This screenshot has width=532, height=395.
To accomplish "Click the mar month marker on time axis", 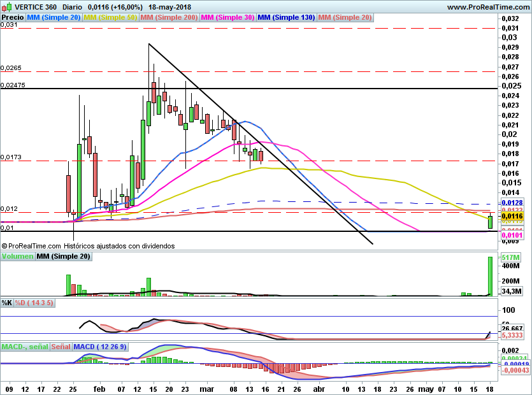I will (x=206, y=389).
